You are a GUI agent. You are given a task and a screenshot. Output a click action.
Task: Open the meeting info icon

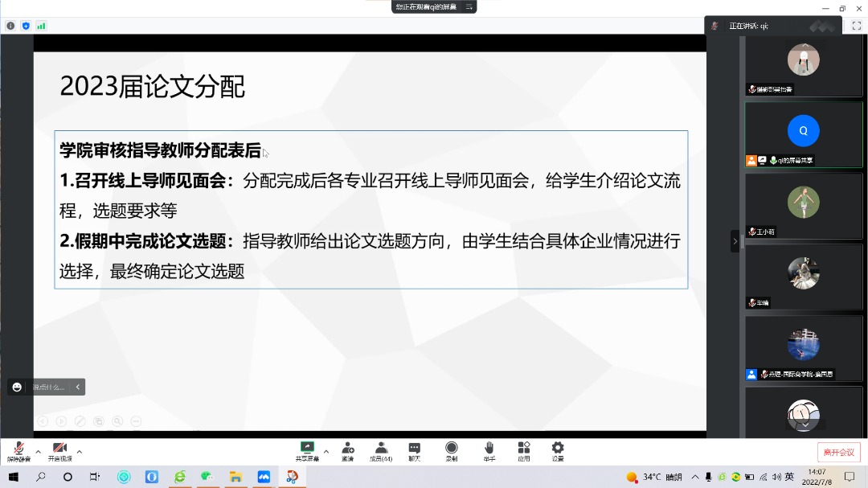[10, 26]
